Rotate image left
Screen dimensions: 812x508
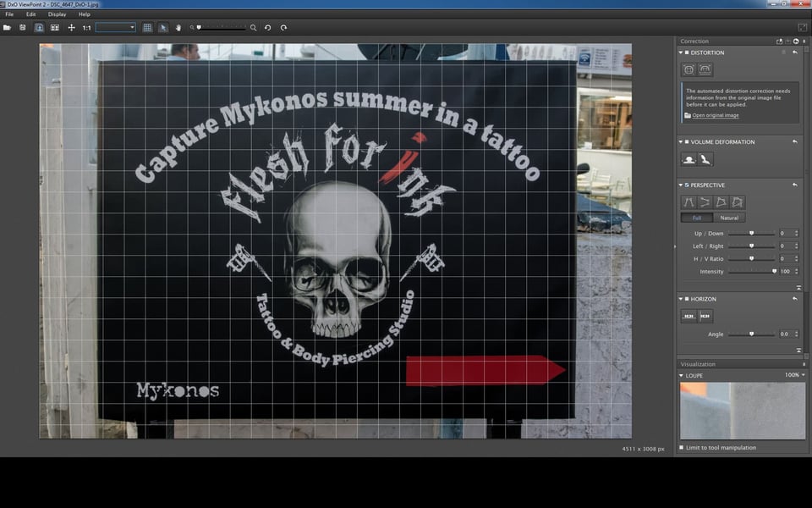[x=268, y=27]
